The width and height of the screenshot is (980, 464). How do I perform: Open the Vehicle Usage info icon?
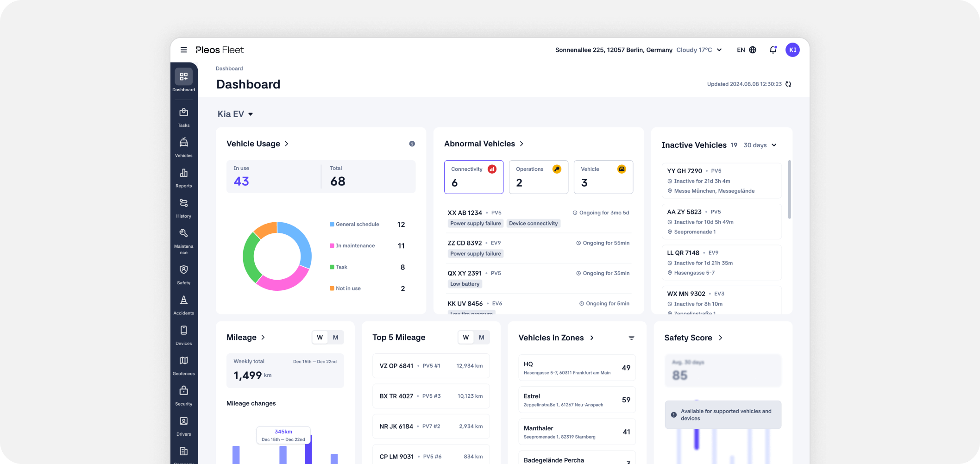412,144
